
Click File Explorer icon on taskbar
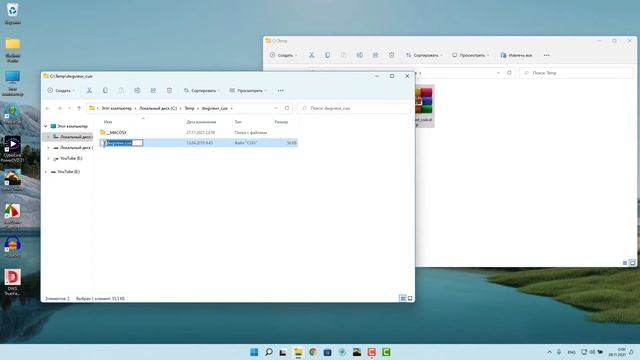click(298, 352)
